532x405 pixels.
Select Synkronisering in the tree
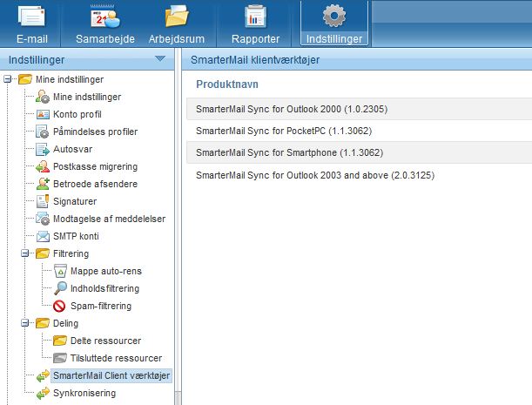(84, 393)
